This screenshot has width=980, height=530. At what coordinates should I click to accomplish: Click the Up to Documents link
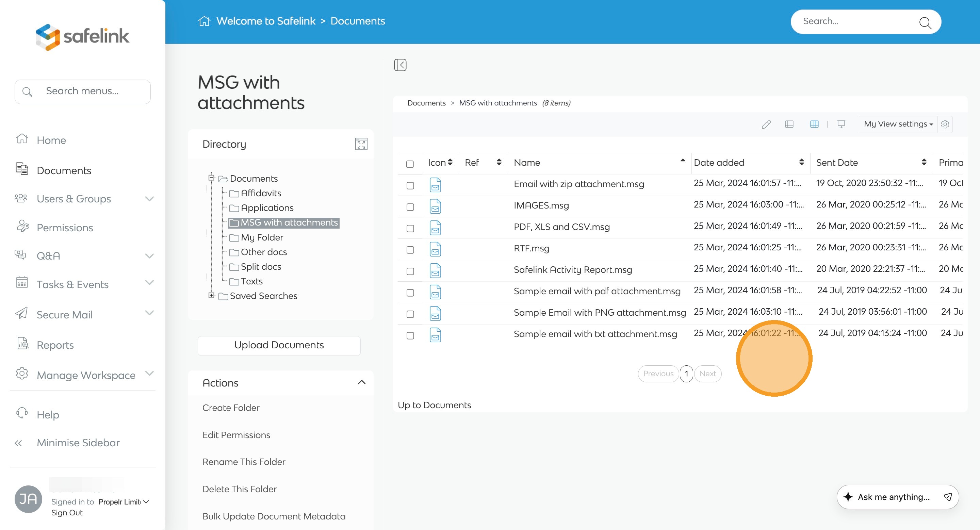point(434,405)
